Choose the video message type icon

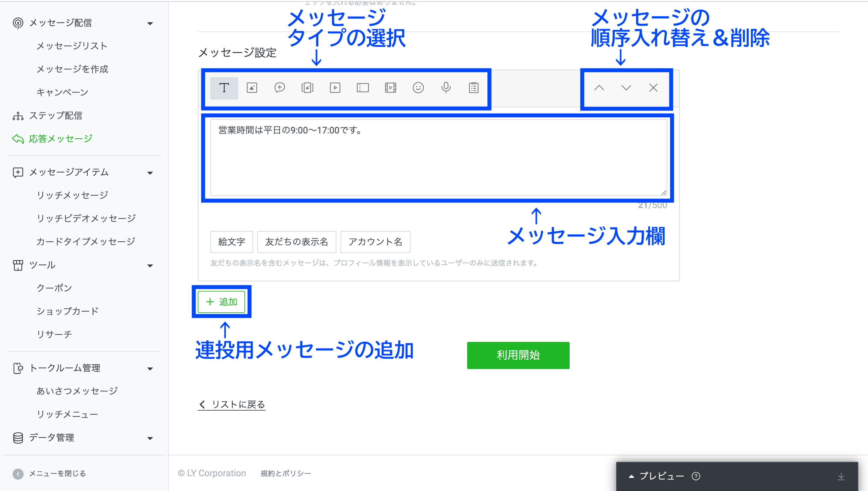[335, 88]
